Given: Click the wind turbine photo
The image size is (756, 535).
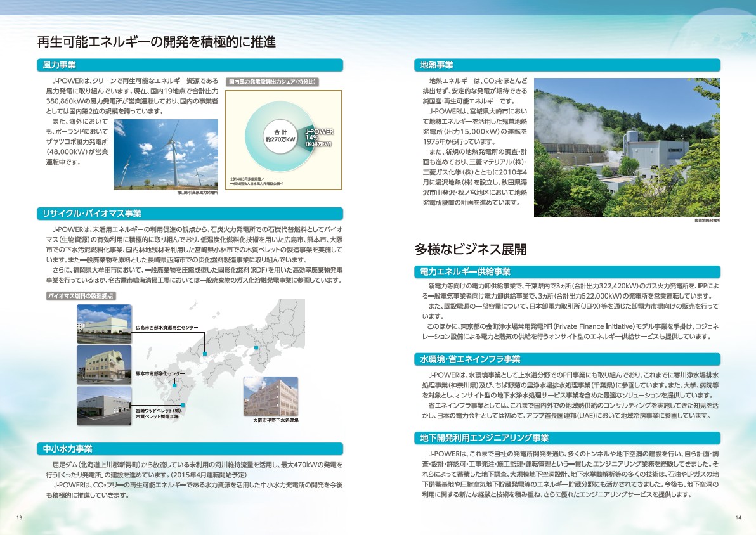Looking at the screenshot, I should click(x=166, y=154).
